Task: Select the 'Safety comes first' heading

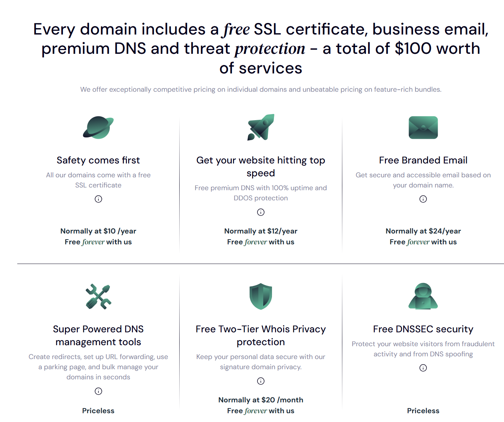Action: point(98,160)
